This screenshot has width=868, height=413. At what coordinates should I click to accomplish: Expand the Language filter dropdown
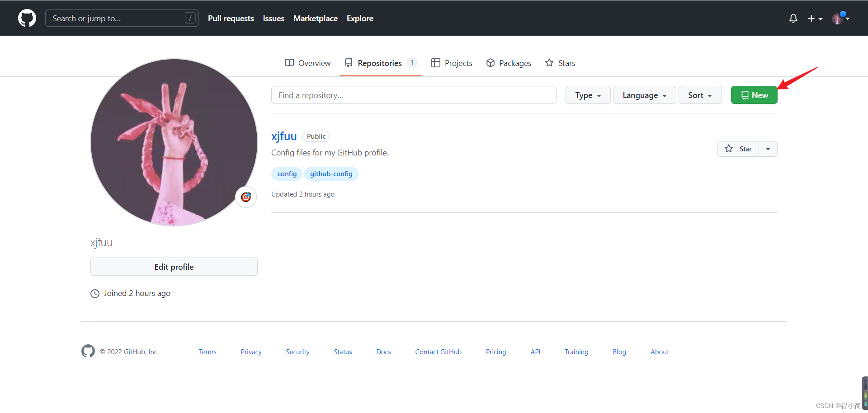[644, 95]
